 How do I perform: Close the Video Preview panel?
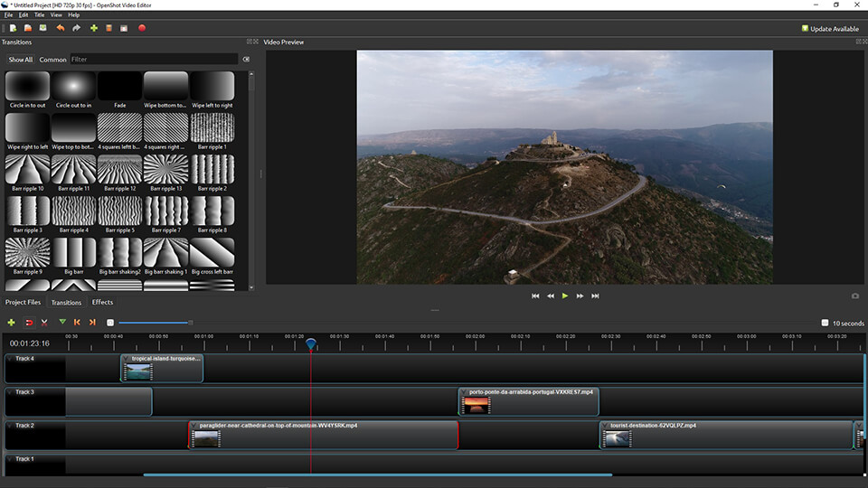(864, 42)
